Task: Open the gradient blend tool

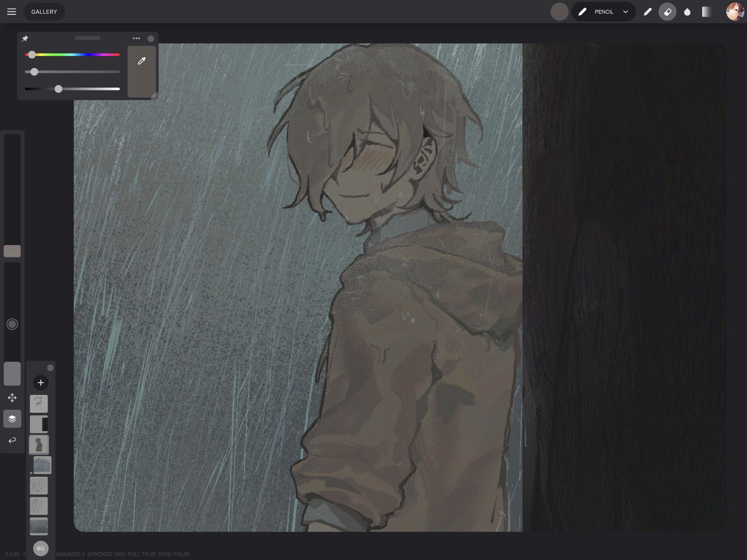Action: tap(707, 12)
